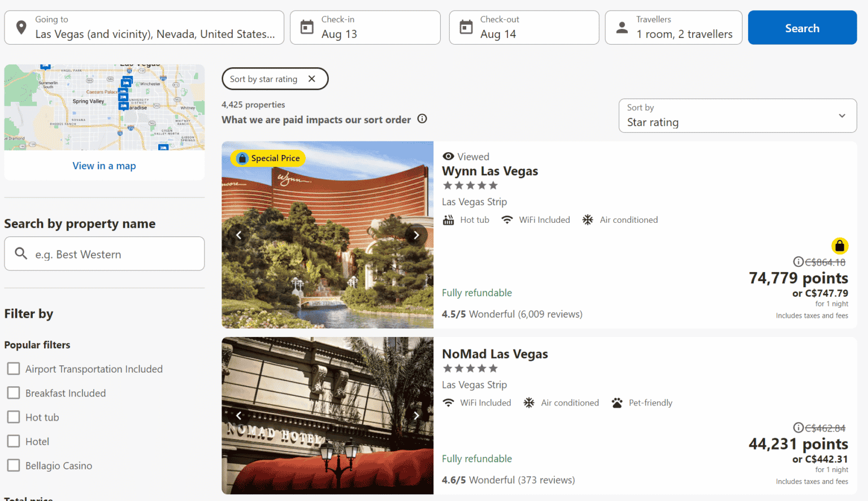Click the info icon beside sort order message

[422, 119]
